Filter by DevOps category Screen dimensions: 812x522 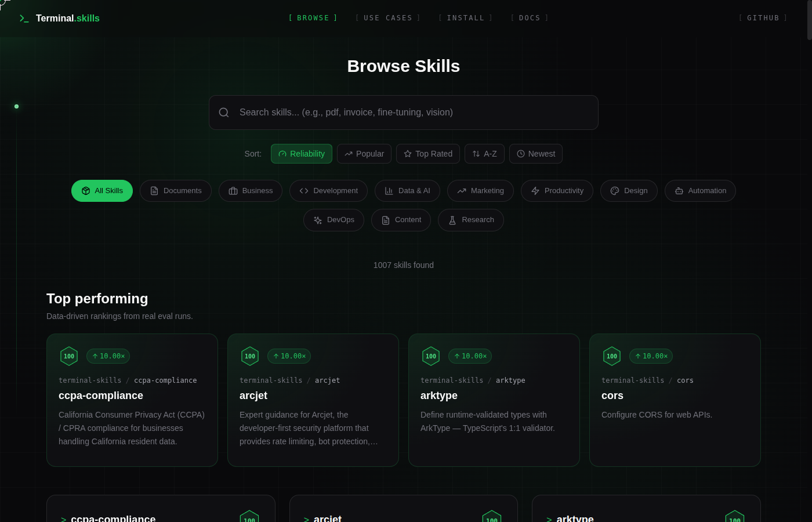(333, 220)
